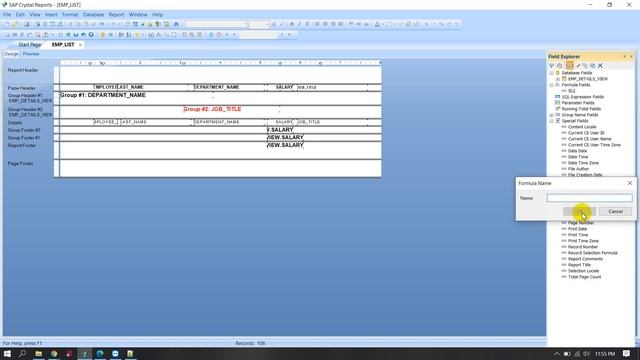
Task: Switch to the Start Page tab
Action: (x=29, y=44)
